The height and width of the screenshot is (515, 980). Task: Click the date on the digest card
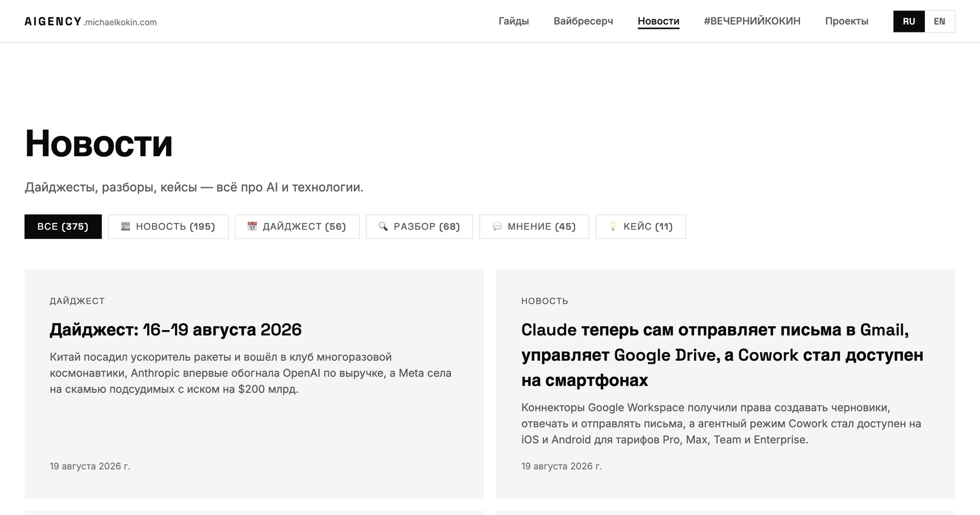[90, 466]
